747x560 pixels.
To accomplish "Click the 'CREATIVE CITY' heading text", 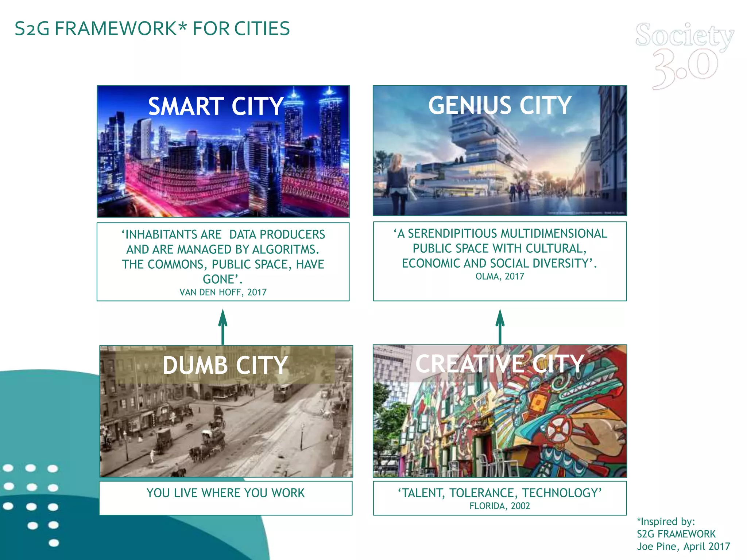I will [500, 363].
